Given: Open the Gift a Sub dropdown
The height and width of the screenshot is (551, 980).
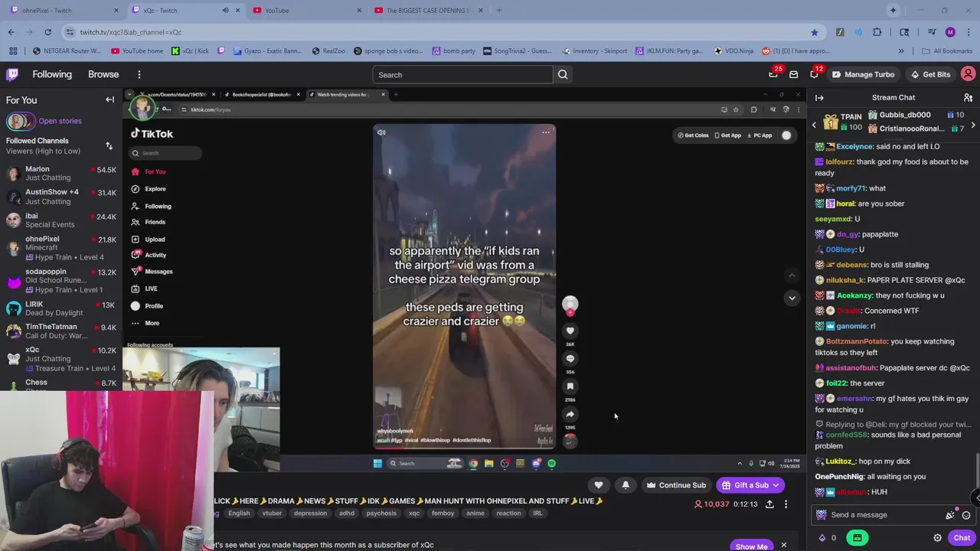Looking at the screenshot, I should coord(776,485).
